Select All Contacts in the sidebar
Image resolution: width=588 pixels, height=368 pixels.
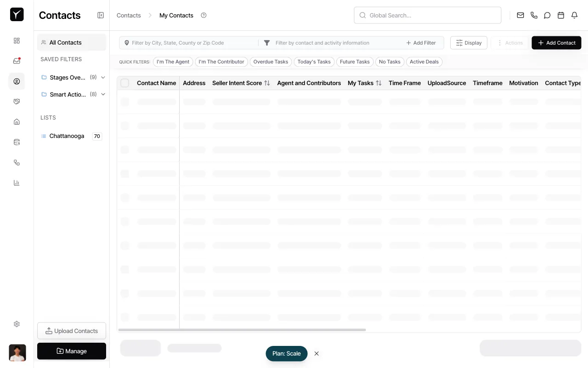tap(65, 42)
